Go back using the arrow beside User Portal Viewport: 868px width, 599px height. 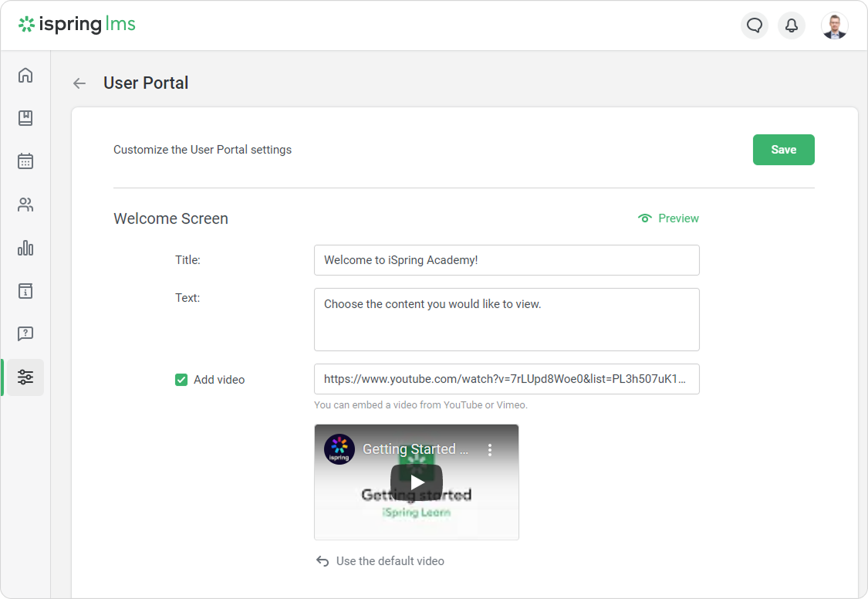pyautogui.click(x=79, y=83)
